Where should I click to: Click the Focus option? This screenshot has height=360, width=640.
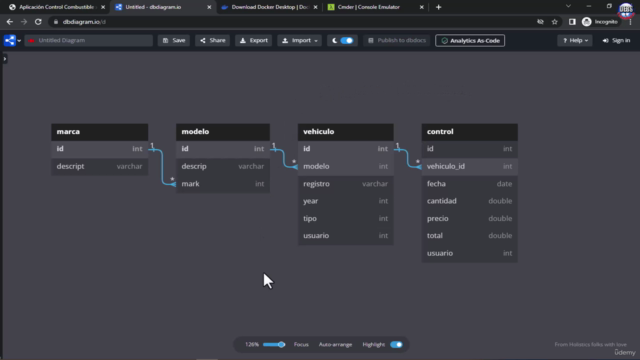pyautogui.click(x=301, y=344)
